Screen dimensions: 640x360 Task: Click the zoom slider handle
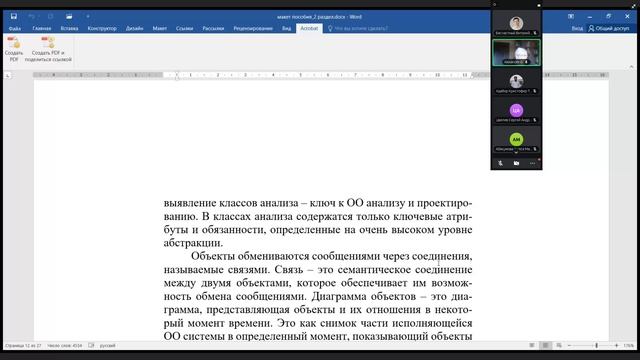coord(596,346)
